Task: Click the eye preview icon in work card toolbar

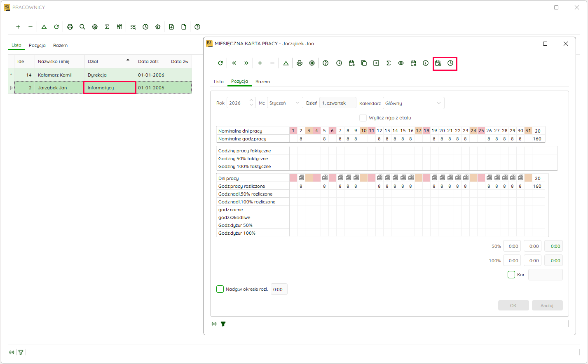Action: pos(401,63)
